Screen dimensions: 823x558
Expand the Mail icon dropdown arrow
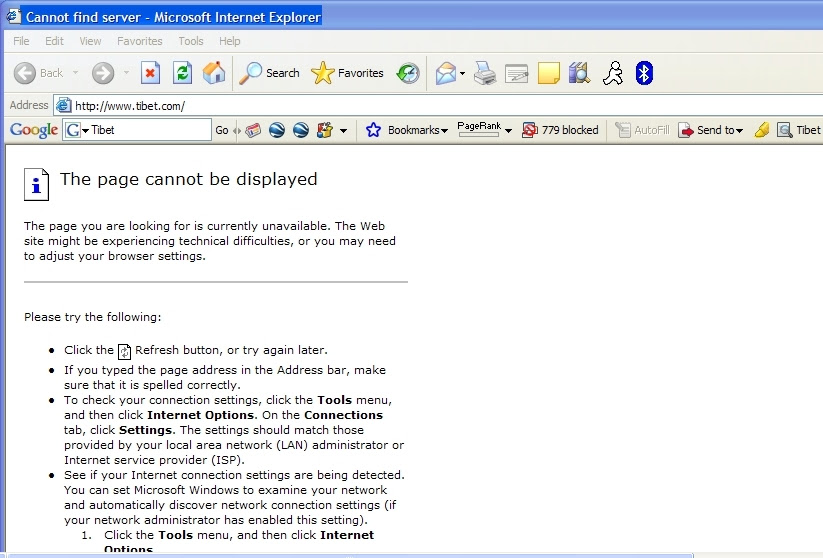462,73
